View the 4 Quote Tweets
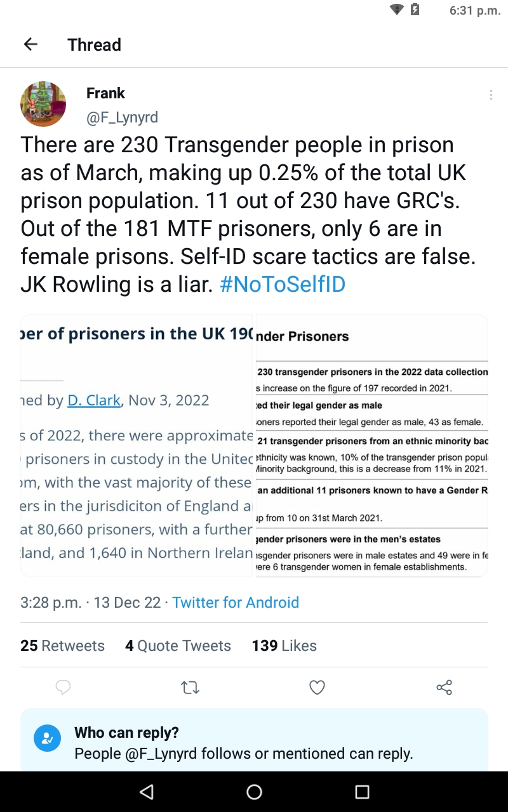Viewport: 508px width, 812px height. coord(178,646)
